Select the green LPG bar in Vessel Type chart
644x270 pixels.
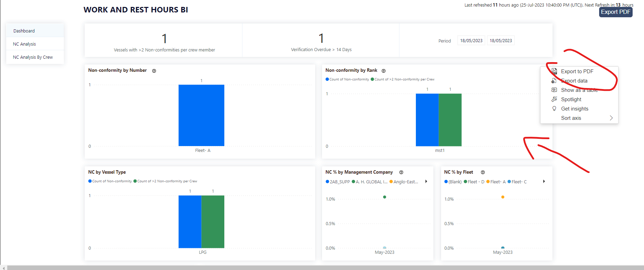213,222
